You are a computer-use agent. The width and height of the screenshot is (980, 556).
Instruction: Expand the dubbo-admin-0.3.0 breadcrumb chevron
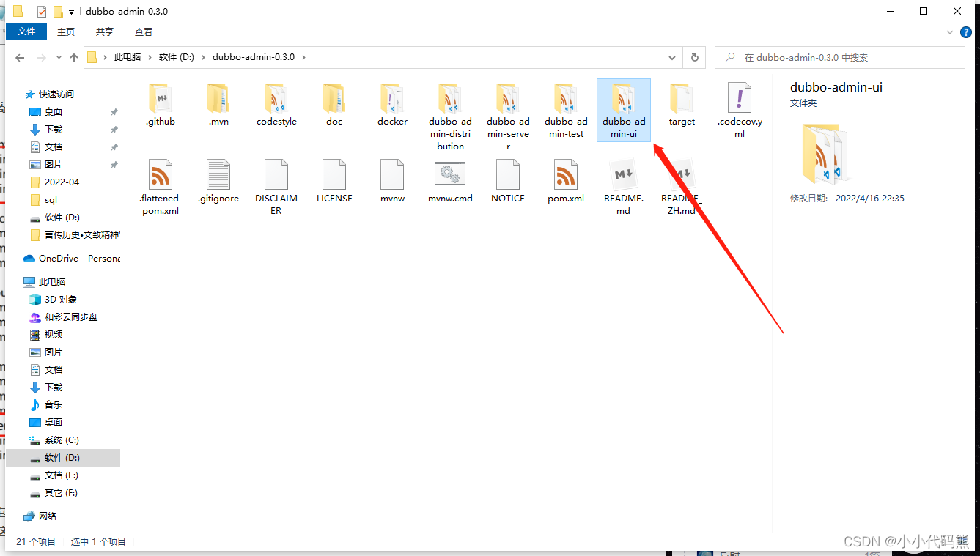click(x=304, y=57)
